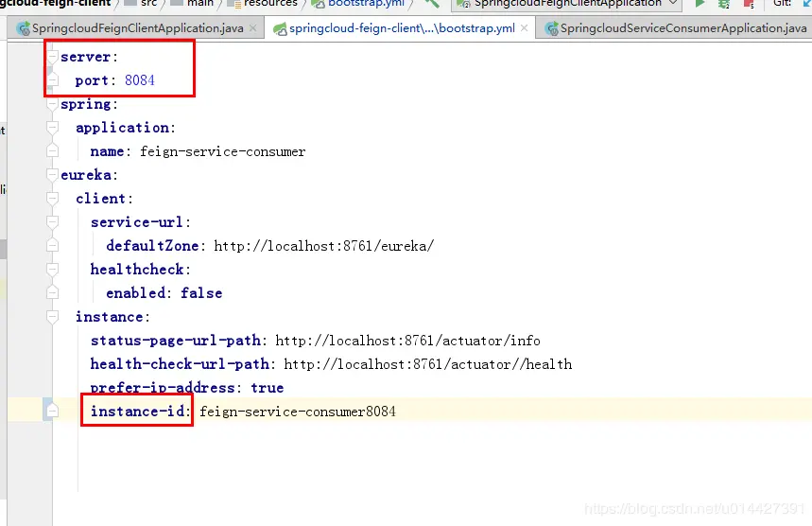This screenshot has height=526, width=812.
Task: Click the green Run arrow icon
Action: click(700, 3)
